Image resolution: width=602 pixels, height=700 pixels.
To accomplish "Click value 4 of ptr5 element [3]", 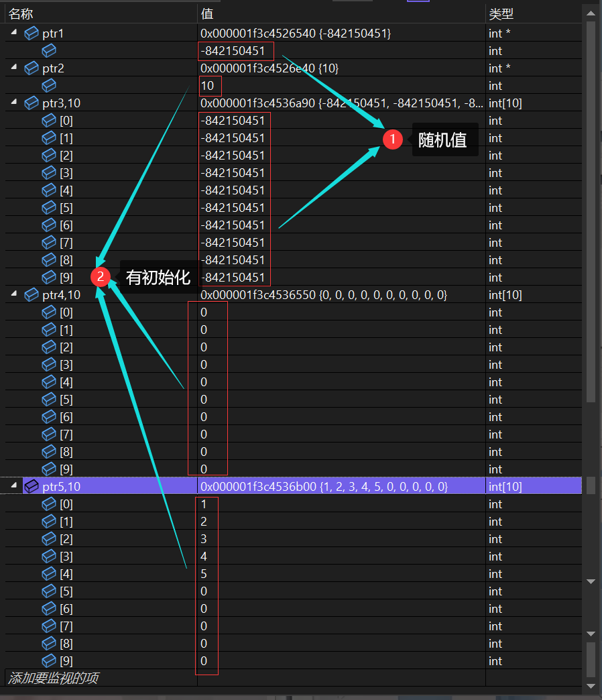I will point(204,557).
